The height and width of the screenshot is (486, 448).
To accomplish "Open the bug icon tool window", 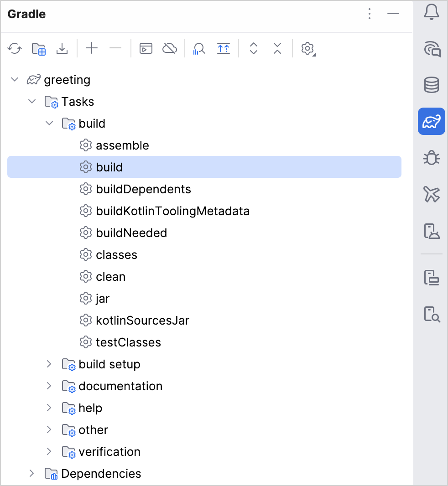I will coord(432,158).
